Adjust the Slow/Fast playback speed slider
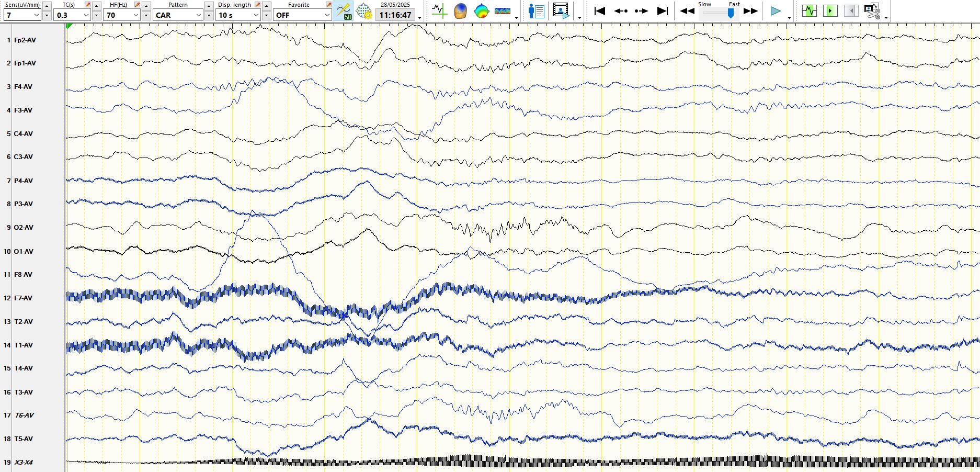Screen dimensions: 980x472 coord(731,13)
